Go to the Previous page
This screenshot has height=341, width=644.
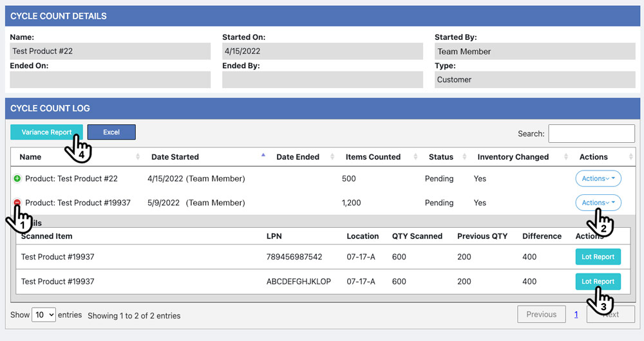pyautogui.click(x=542, y=315)
